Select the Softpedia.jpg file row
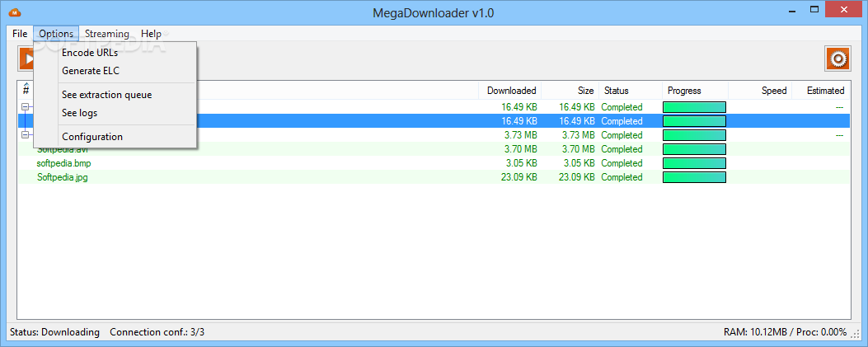 tap(434, 177)
